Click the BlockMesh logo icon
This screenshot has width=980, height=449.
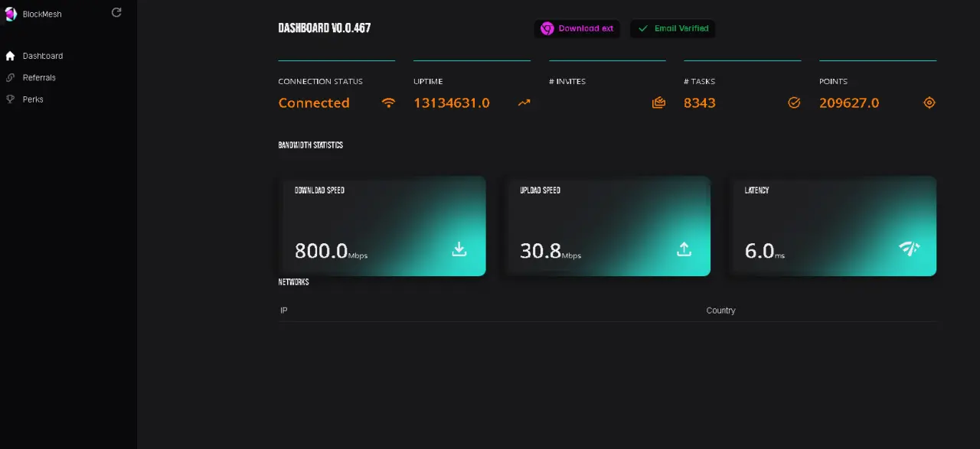point(11,14)
